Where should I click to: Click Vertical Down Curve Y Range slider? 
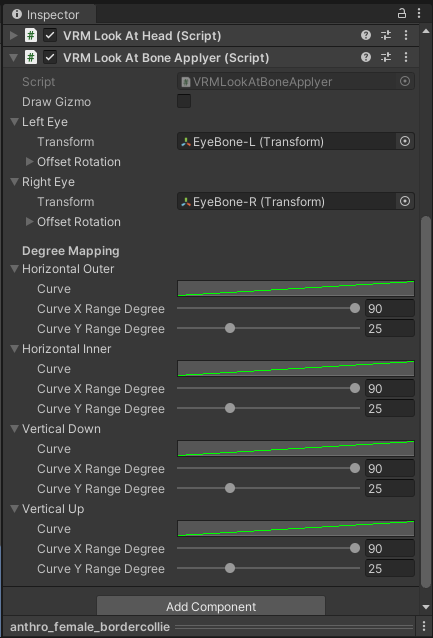coord(269,488)
